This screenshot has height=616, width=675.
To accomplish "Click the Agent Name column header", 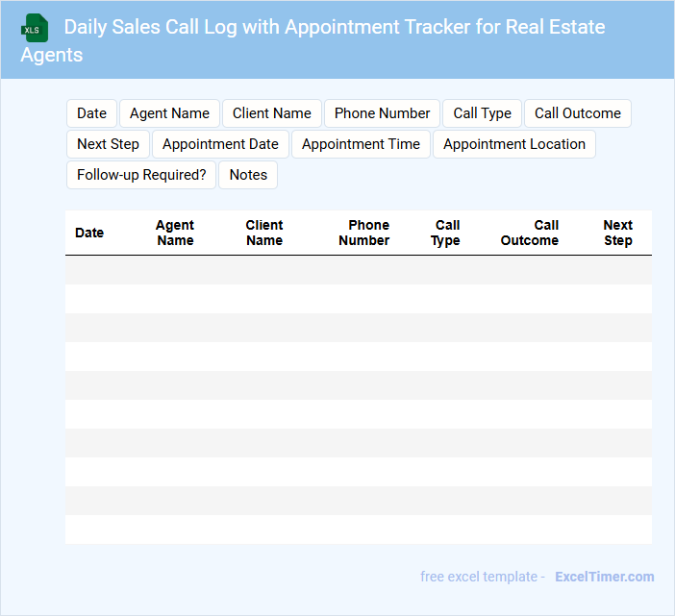I will (x=175, y=233).
